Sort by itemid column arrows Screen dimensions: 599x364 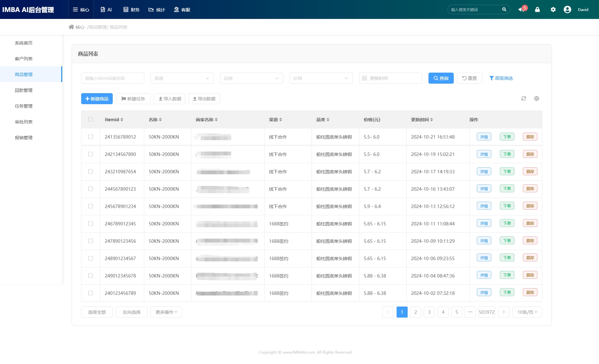tap(122, 120)
